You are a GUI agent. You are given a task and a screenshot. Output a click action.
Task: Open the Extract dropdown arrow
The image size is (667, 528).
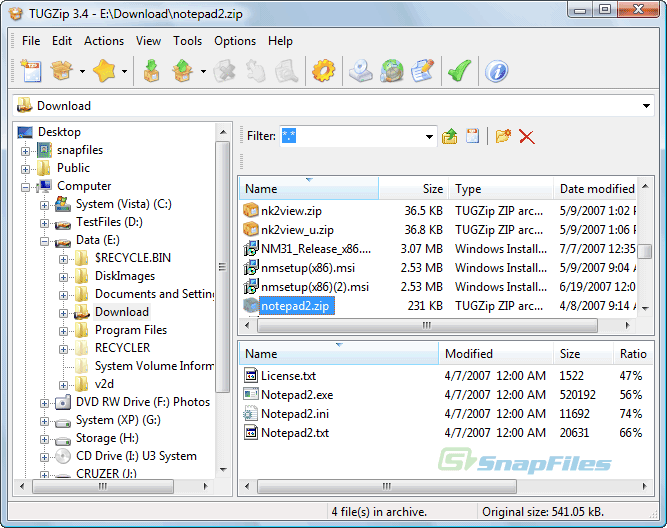[203, 71]
